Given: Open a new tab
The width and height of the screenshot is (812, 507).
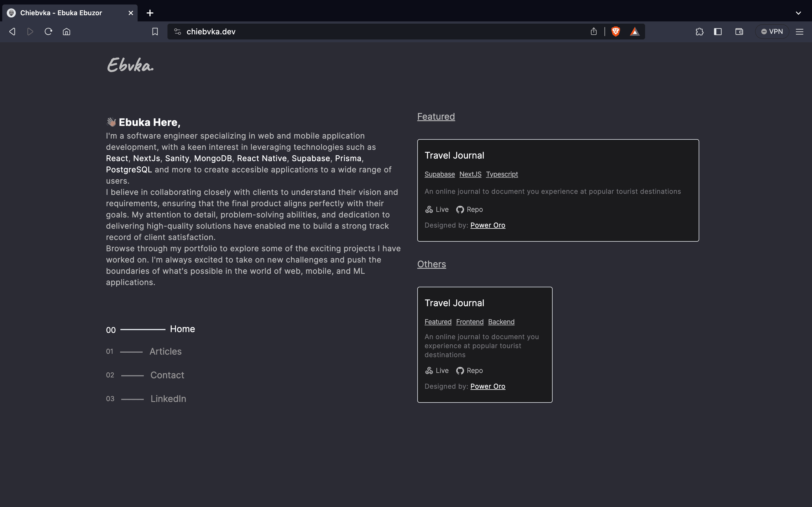Looking at the screenshot, I should click(x=150, y=13).
